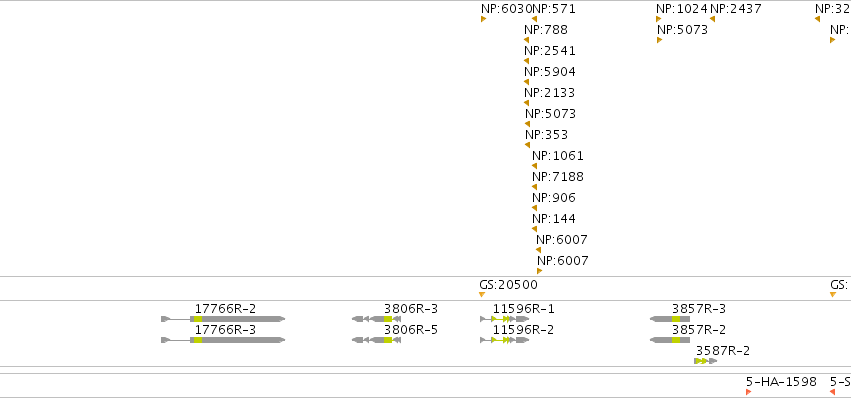Select the 5-HA-1598 red marker triangle
Viewport: 851px width, 398px height.
(748, 392)
